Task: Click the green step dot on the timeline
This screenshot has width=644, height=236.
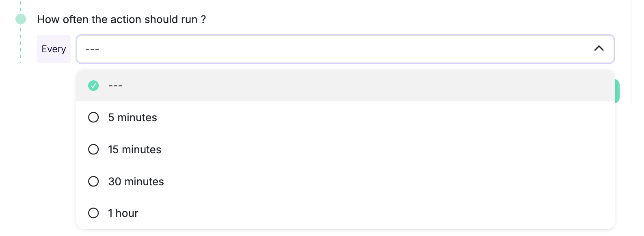Action: click(21, 19)
